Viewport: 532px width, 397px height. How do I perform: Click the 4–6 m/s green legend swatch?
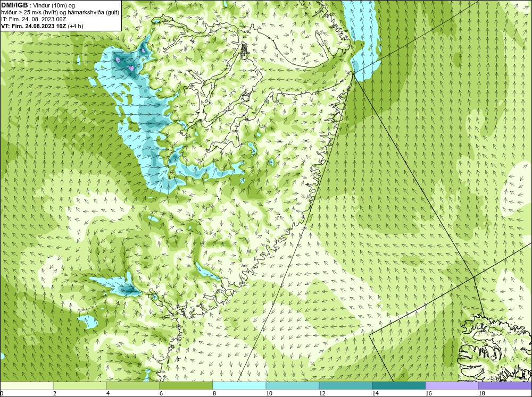click(x=133, y=385)
